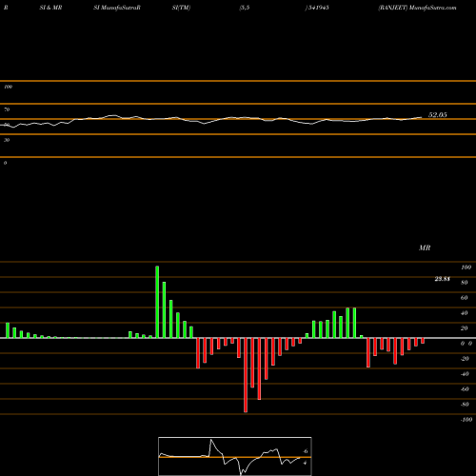Click the RSI panel 100 level label
The image size is (476, 476).
(9, 87)
